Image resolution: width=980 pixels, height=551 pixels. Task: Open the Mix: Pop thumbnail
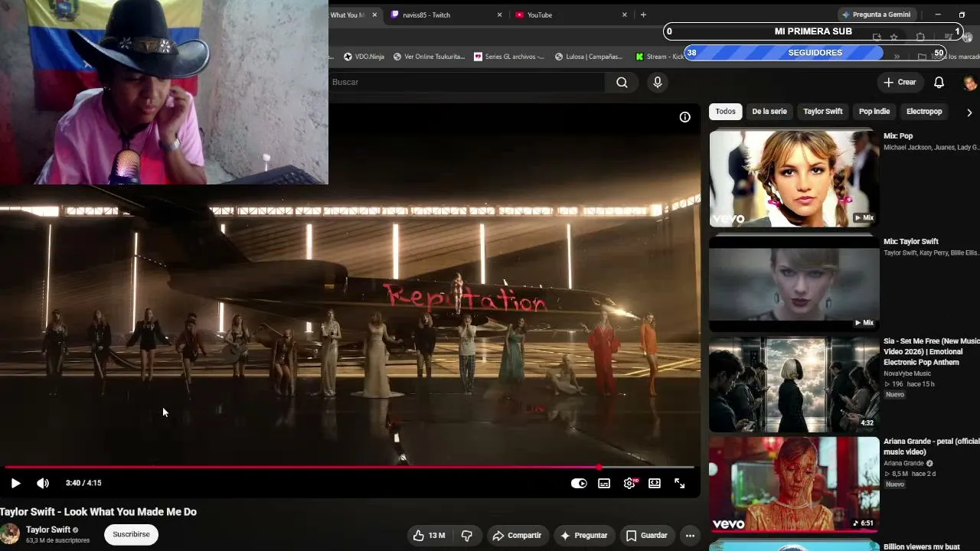(794, 178)
